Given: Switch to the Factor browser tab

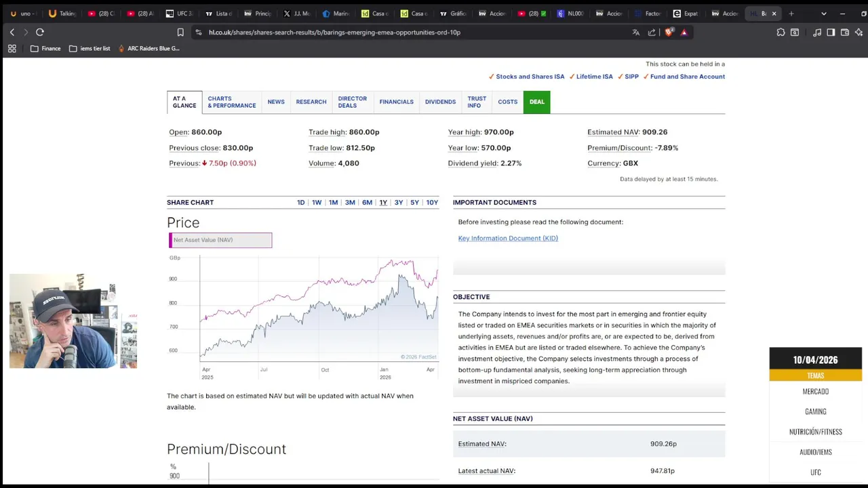Looking at the screenshot, I should 649,14.
